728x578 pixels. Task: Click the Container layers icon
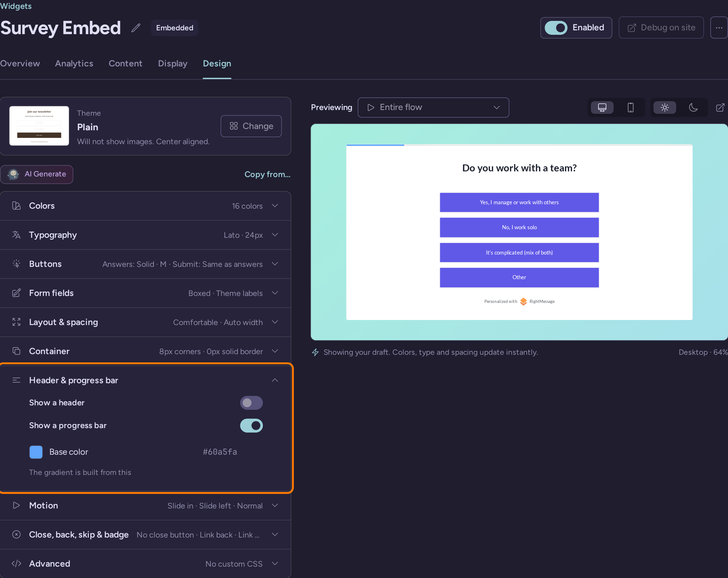click(16, 351)
